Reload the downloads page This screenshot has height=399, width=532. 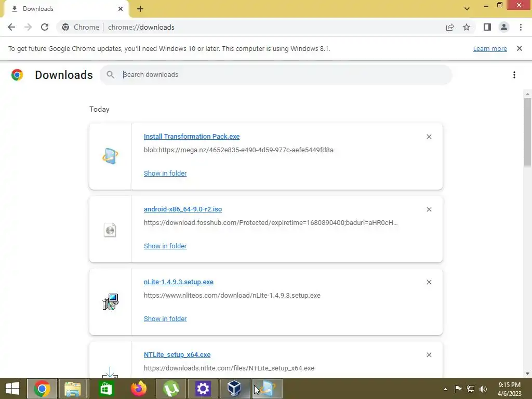[x=45, y=27]
